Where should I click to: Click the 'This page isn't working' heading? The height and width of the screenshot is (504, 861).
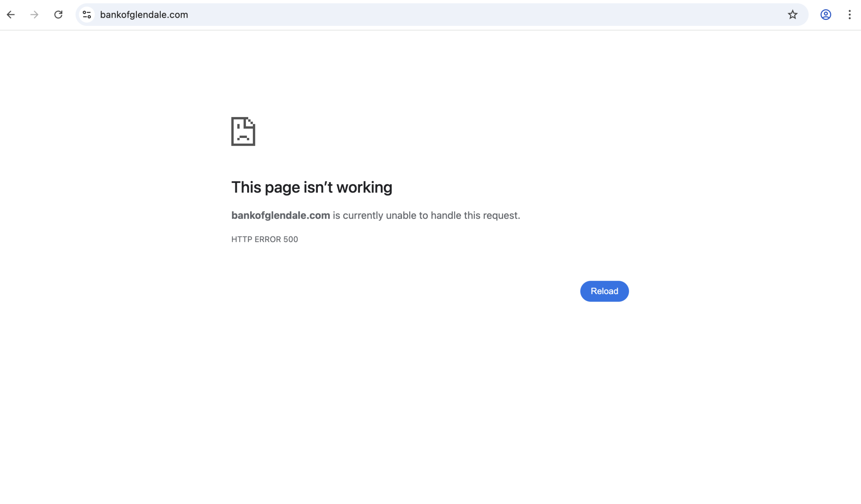(x=311, y=187)
